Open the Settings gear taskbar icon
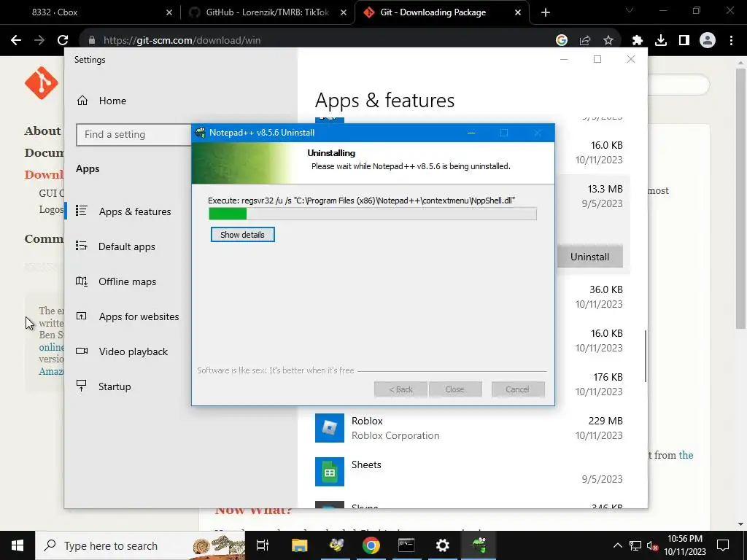 pos(443,545)
